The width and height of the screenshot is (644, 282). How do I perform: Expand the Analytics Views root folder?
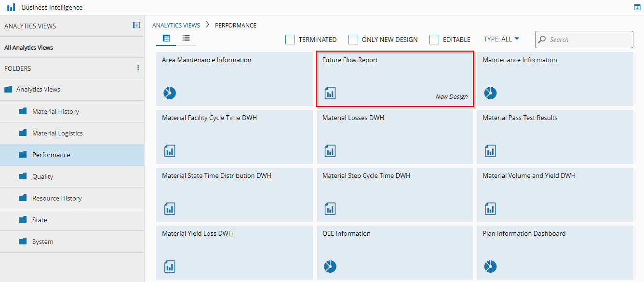[x=9, y=90]
